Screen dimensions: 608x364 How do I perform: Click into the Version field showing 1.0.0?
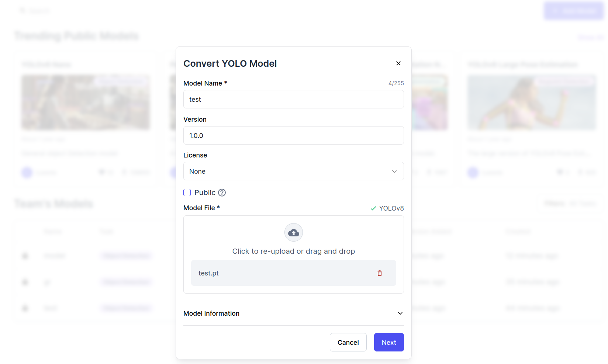click(293, 135)
